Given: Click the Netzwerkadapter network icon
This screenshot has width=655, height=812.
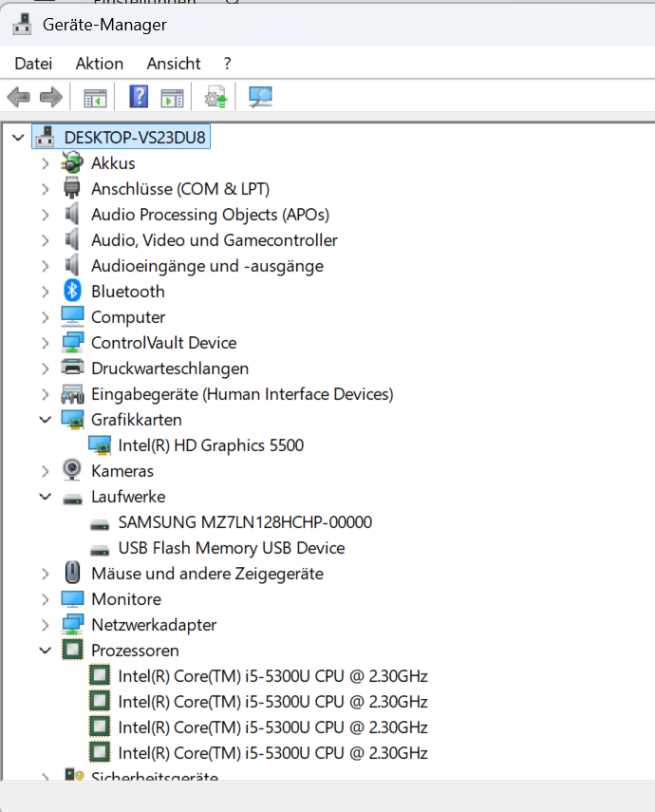Looking at the screenshot, I should tap(72, 625).
